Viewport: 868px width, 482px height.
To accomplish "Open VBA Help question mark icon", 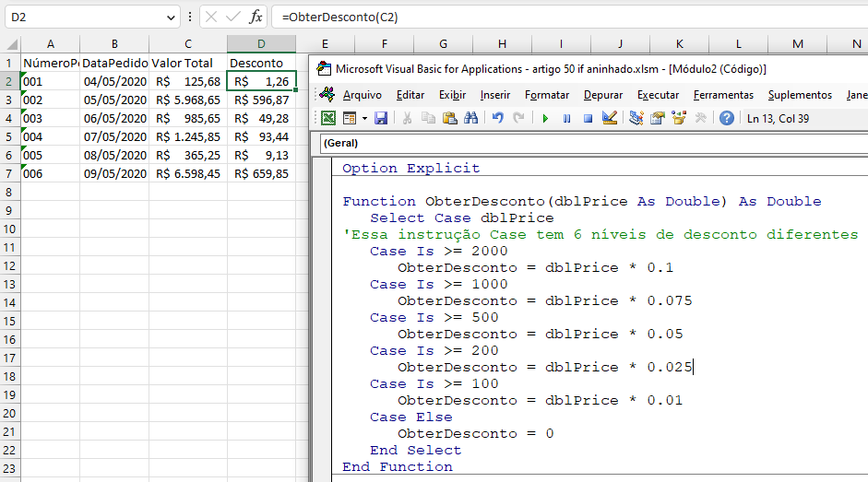I will pos(726,118).
